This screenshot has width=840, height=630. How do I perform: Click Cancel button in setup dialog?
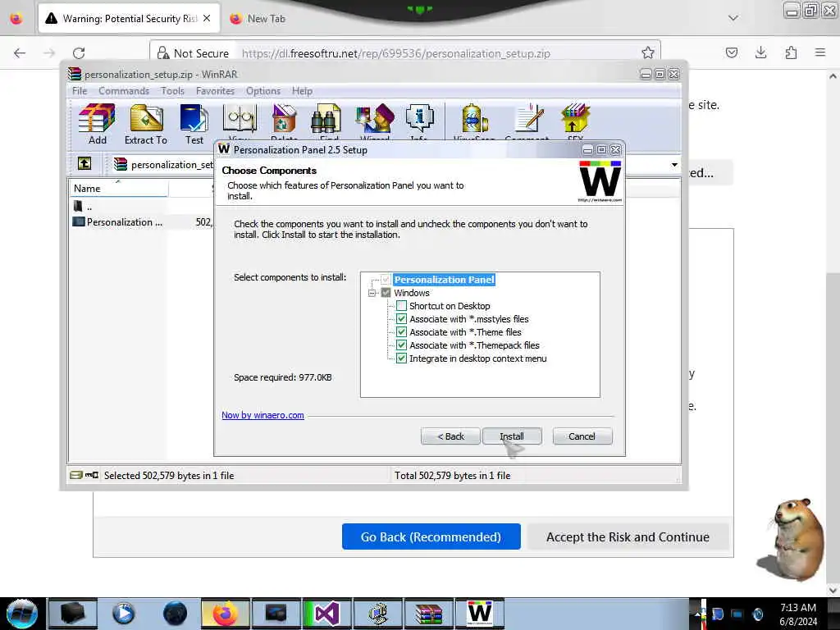coord(582,436)
